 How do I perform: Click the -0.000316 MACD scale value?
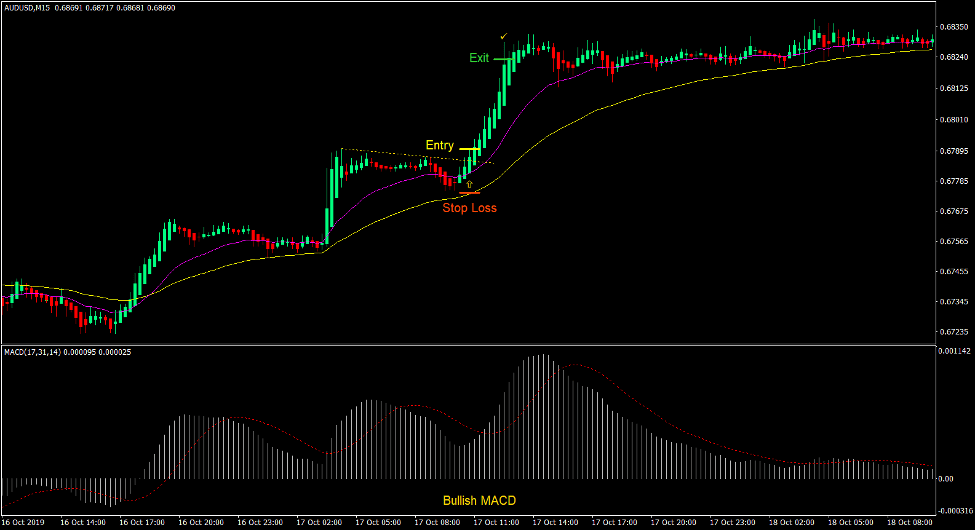pos(955,509)
